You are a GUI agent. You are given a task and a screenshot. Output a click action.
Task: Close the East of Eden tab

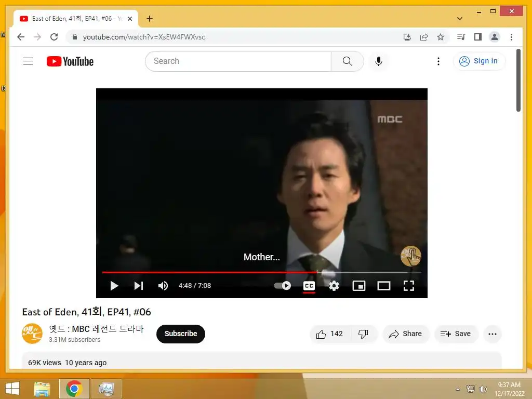pos(129,19)
